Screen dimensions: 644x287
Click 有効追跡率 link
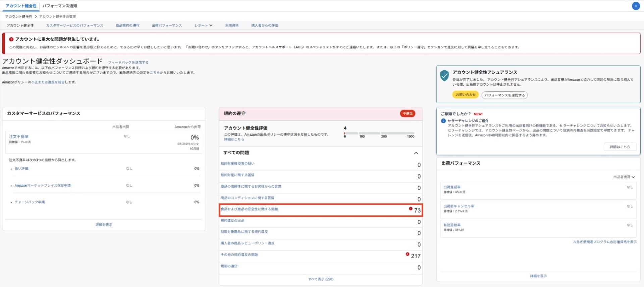[452, 225]
